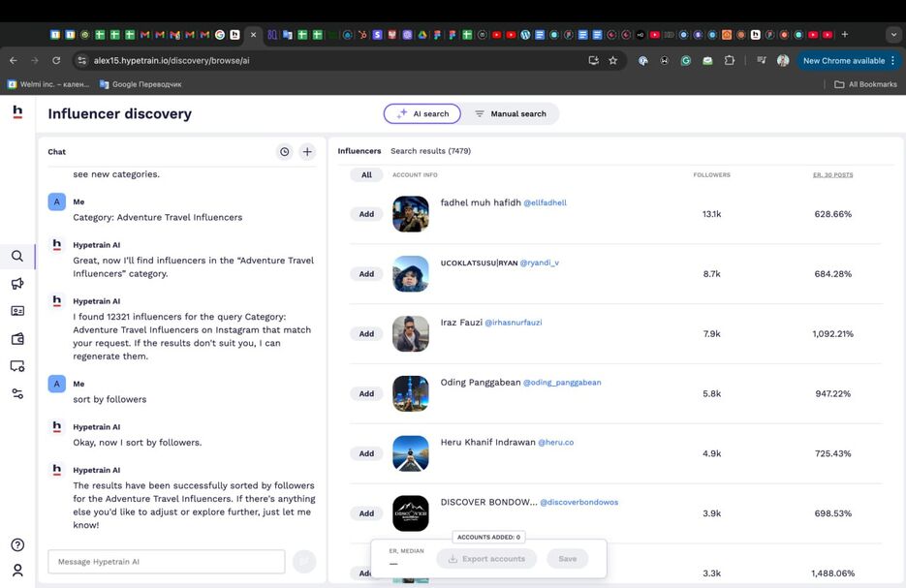Open Oding Panggabean profile thumbnail
Viewport: 906px width, 588px height.
[411, 393]
